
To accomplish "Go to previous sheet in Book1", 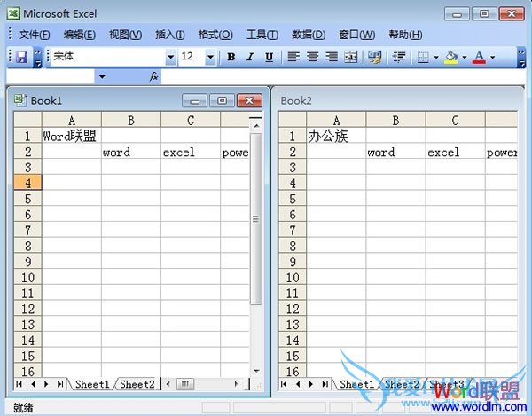I will [x=33, y=384].
